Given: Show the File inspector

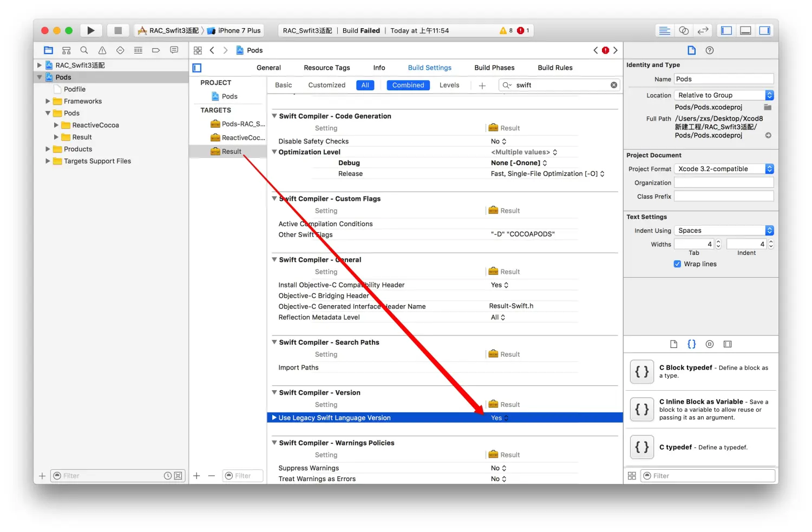Looking at the screenshot, I should pos(691,50).
